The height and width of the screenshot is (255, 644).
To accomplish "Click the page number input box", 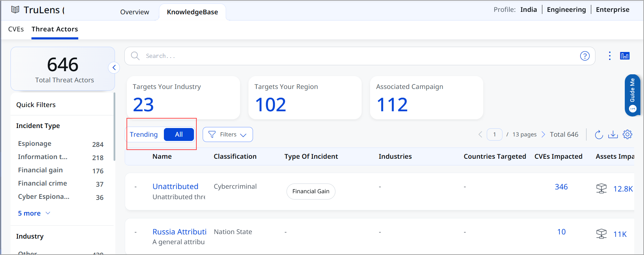I will click(494, 134).
